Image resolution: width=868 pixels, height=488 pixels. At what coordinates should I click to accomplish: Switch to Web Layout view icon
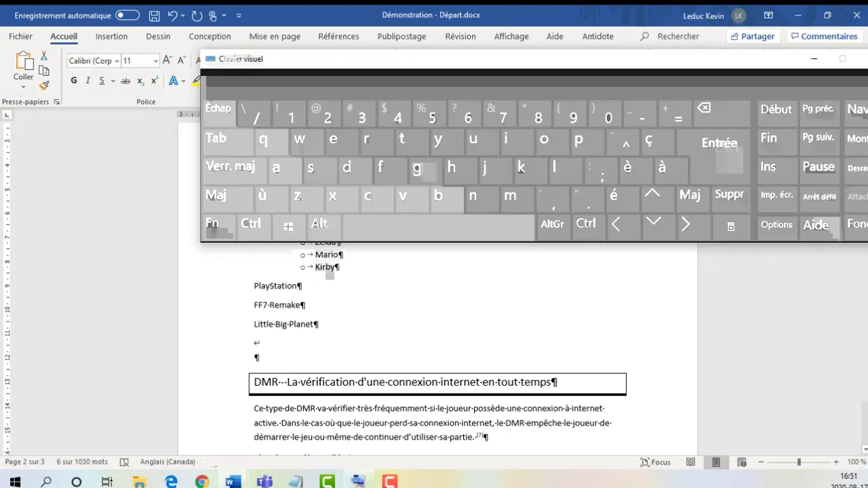pyautogui.click(x=741, y=462)
